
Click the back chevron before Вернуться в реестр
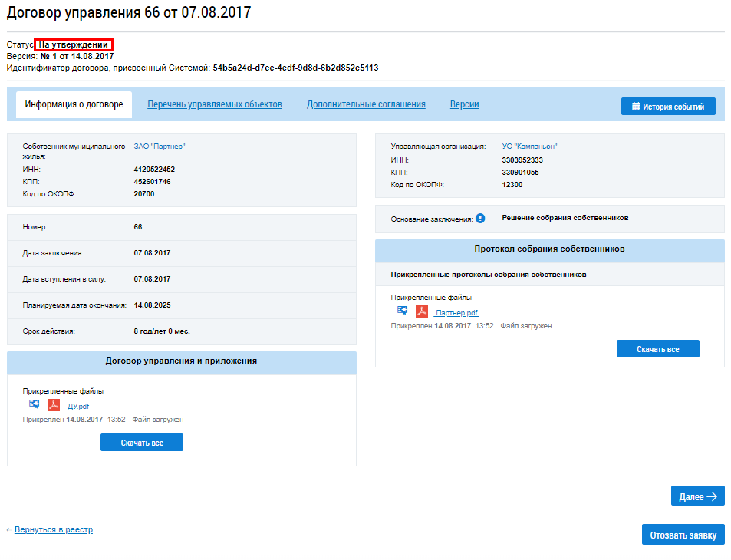8,530
